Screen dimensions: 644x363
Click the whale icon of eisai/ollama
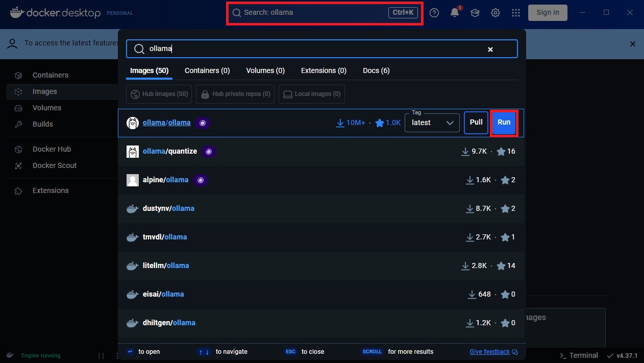click(133, 295)
